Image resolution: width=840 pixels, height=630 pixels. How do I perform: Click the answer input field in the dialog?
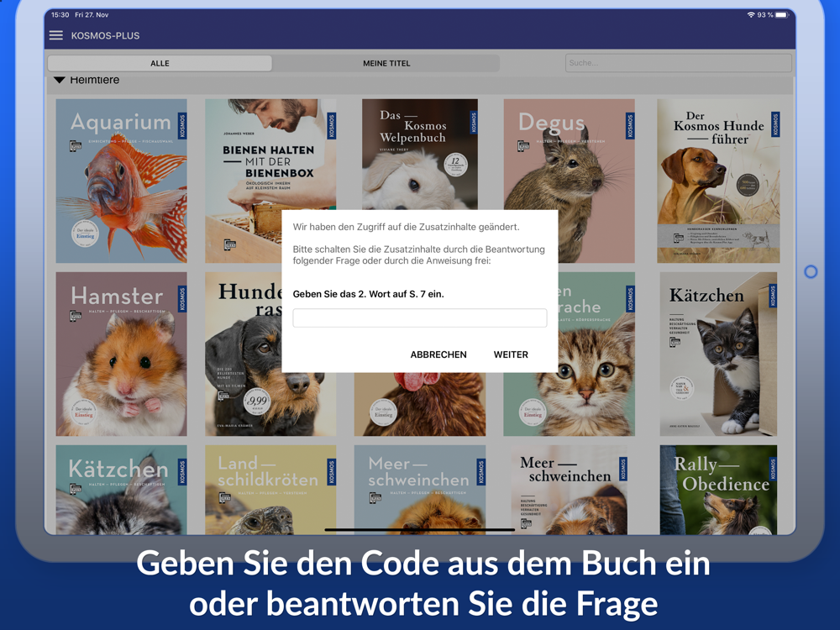click(x=419, y=318)
